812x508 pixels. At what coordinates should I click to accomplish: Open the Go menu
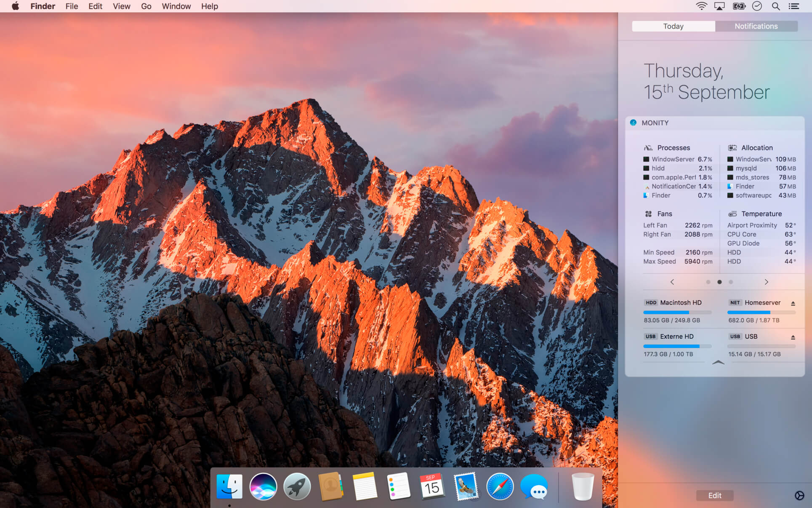pyautogui.click(x=146, y=6)
